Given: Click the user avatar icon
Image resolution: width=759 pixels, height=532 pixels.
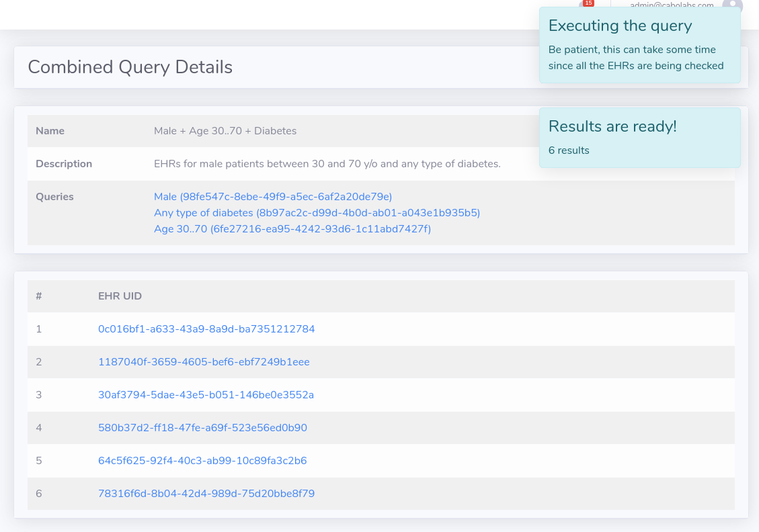Looking at the screenshot, I should (732, 4).
